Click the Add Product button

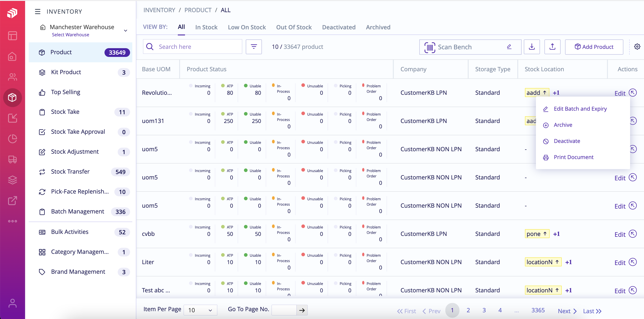(x=594, y=47)
